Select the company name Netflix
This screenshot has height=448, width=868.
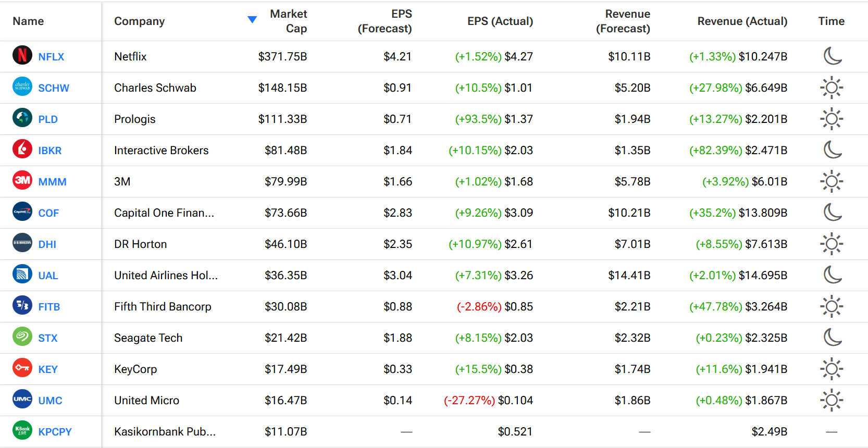click(130, 56)
